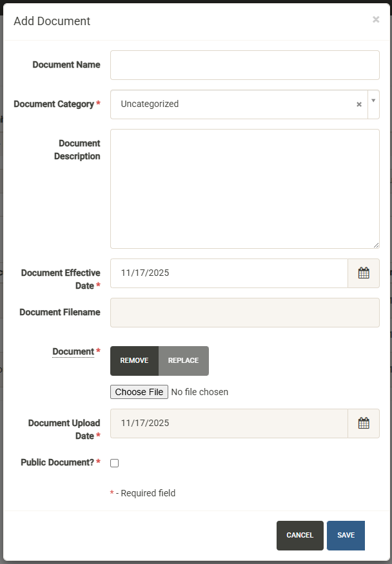Expand the Document Category dropdown arrow
The image size is (392, 564).
[x=373, y=101]
